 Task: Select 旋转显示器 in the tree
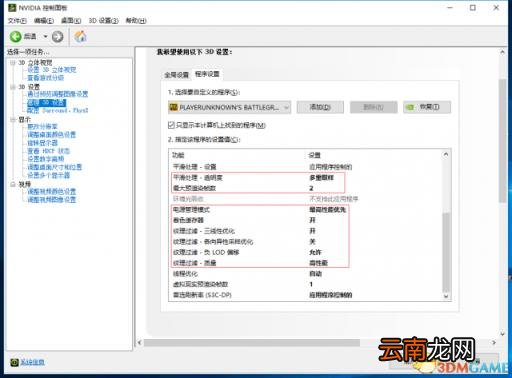[42, 143]
